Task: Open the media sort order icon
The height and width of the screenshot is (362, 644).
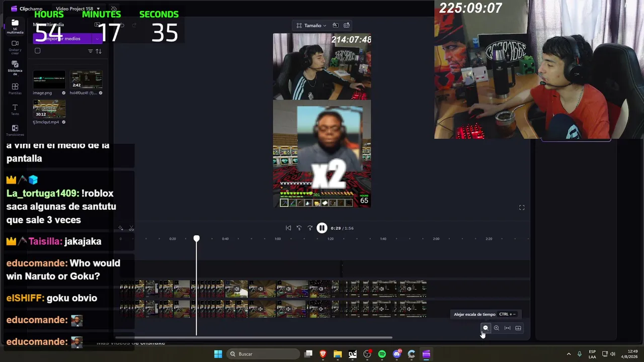Action: [99, 51]
